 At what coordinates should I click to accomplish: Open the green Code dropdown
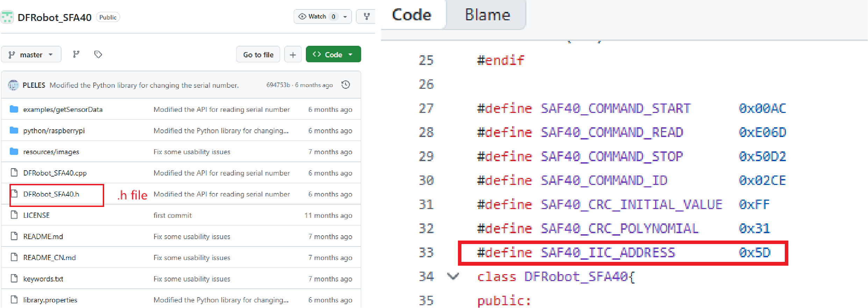tap(333, 55)
